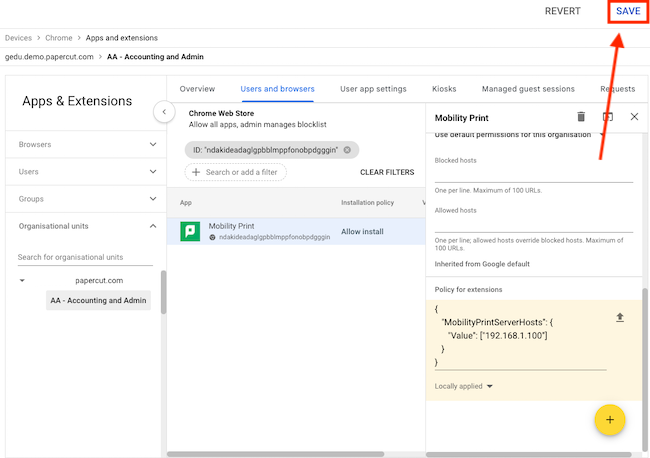
Task: Click Inherited from Google default text
Action: [x=482, y=264]
